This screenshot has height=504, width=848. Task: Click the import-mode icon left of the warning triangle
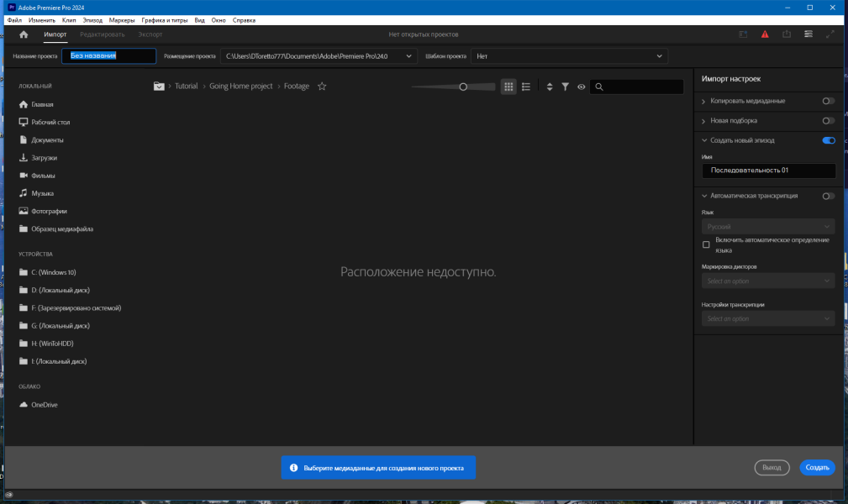[743, 34]
